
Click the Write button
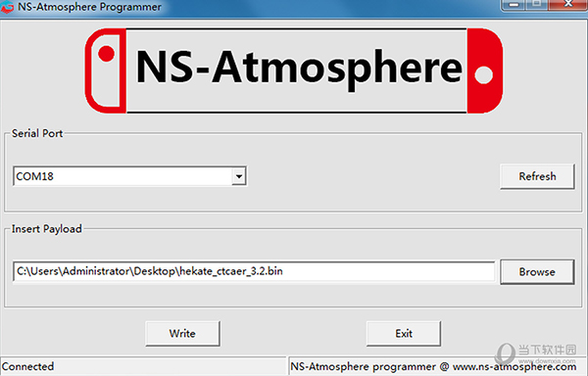pos(182,333)
